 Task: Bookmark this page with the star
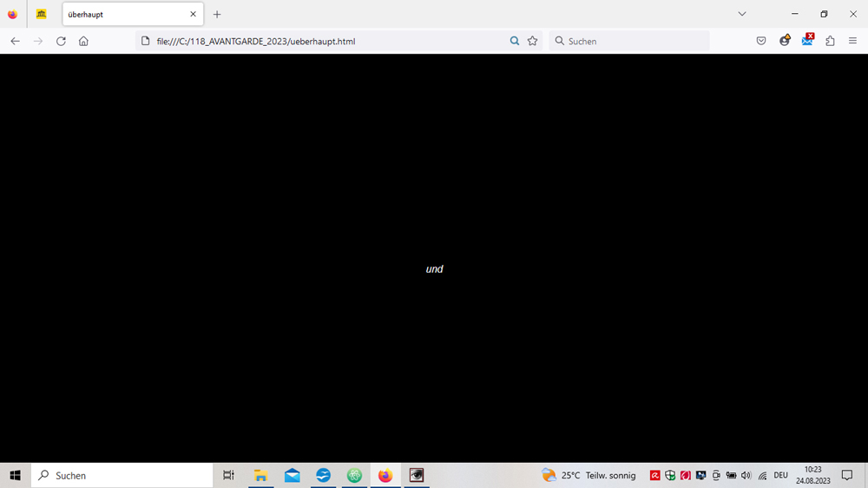tap(533, 41)
